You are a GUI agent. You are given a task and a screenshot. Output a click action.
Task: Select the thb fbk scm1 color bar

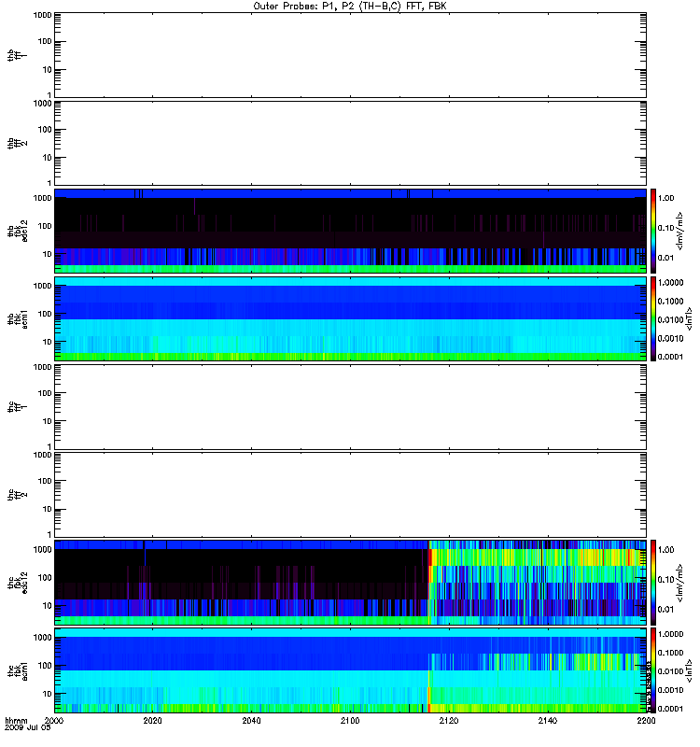coord(653,319)
